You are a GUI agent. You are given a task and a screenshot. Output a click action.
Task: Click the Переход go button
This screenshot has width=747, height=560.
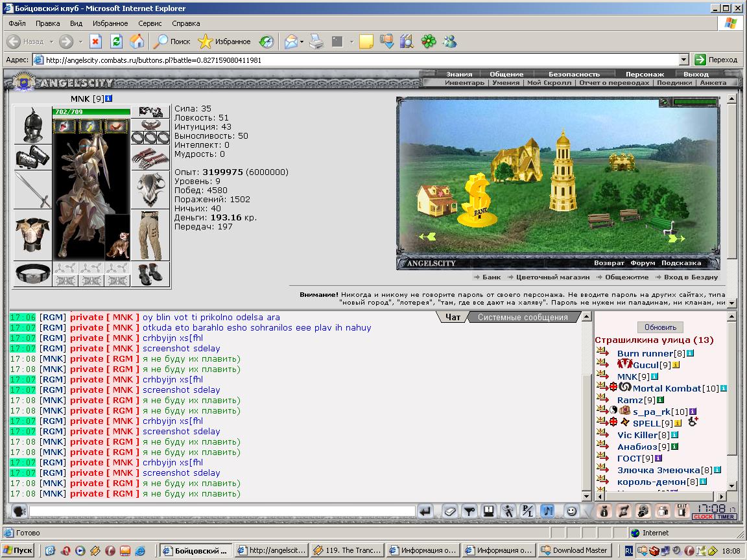coord(716,60)
